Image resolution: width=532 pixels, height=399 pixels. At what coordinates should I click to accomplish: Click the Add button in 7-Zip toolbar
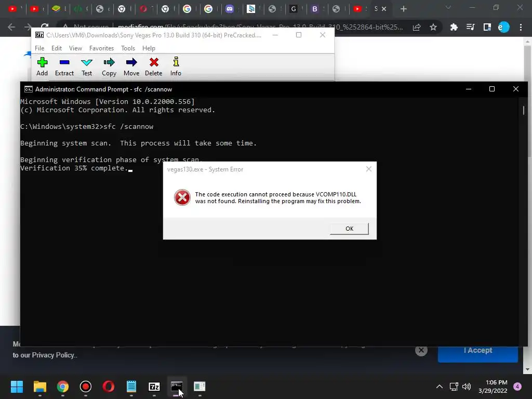42,66
